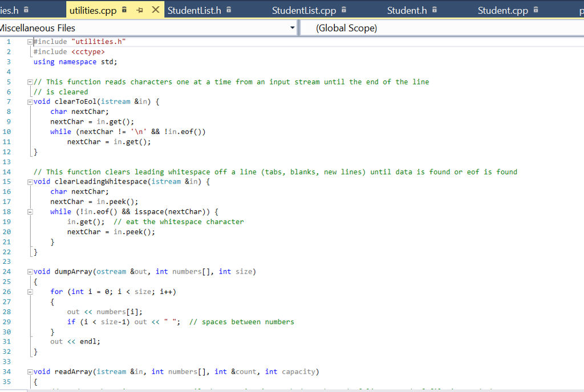Click the lock icon on Student.h tab
The height and width of the screenshot is (392, 584).
(433, 8)
